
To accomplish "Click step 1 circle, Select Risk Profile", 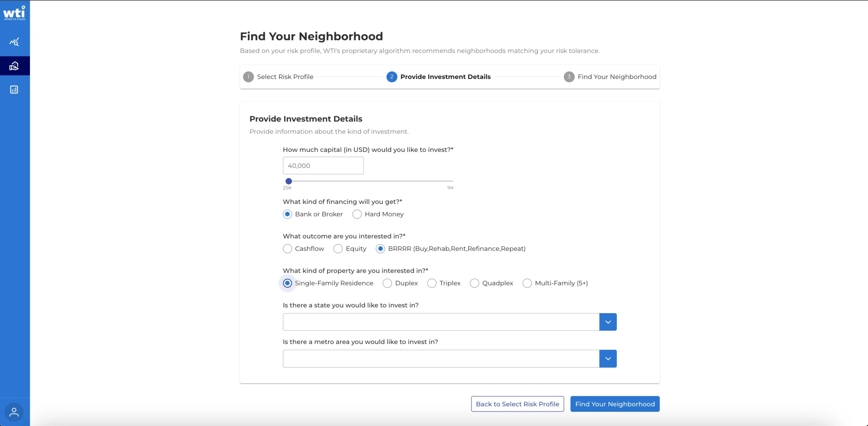I will (x=248, y=77).
